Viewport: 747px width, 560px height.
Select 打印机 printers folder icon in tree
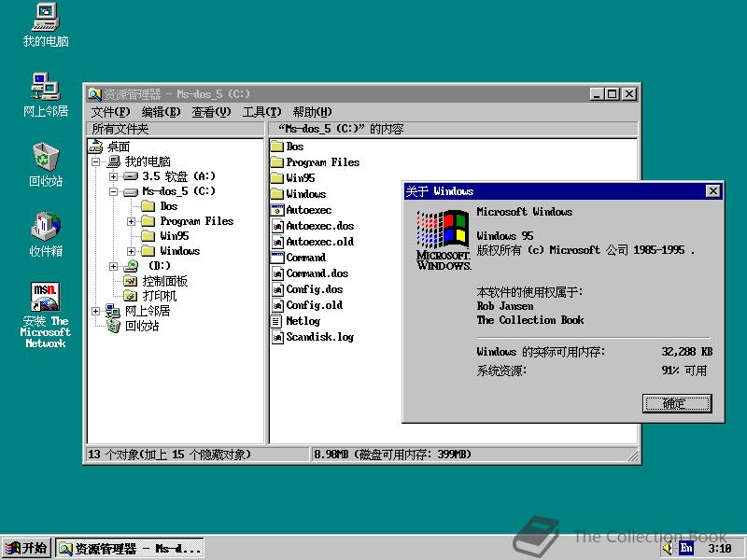click(x=131, y=296)
